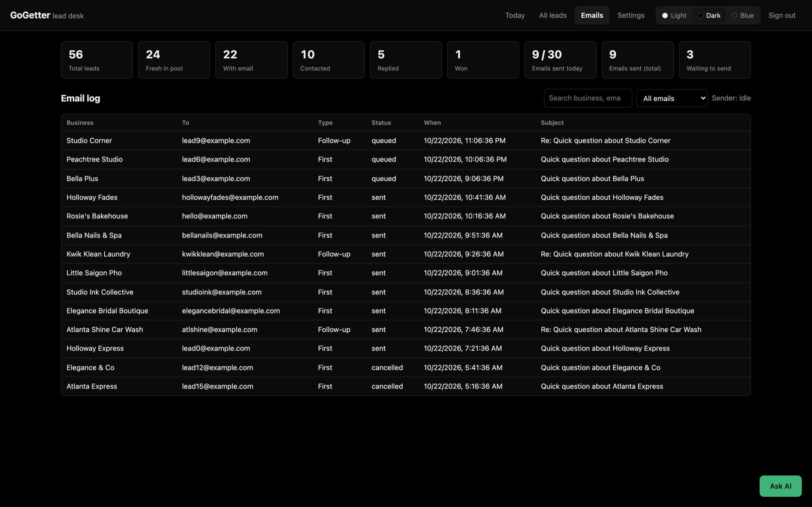This screenshot has height=507, width=812.
Task: Focus the Search business, email field
Action: [587, 98]
